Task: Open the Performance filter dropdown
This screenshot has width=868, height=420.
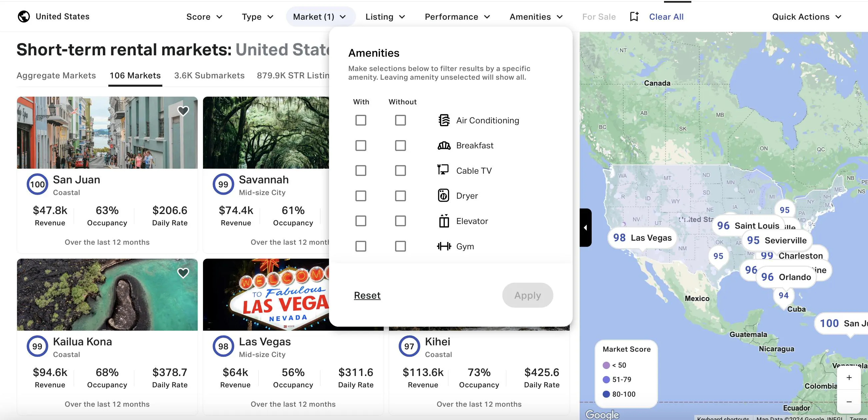Action: [x=457, y=17]
